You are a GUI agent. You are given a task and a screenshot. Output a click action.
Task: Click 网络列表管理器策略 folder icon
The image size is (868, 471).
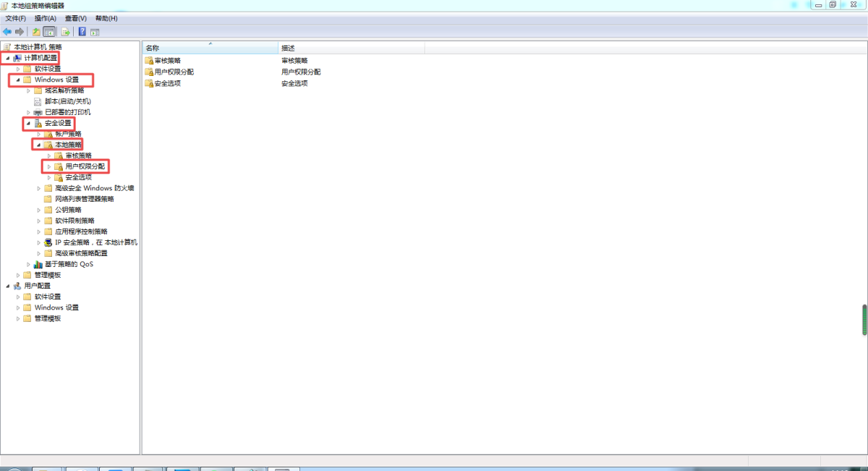click(x=48, y=199)
